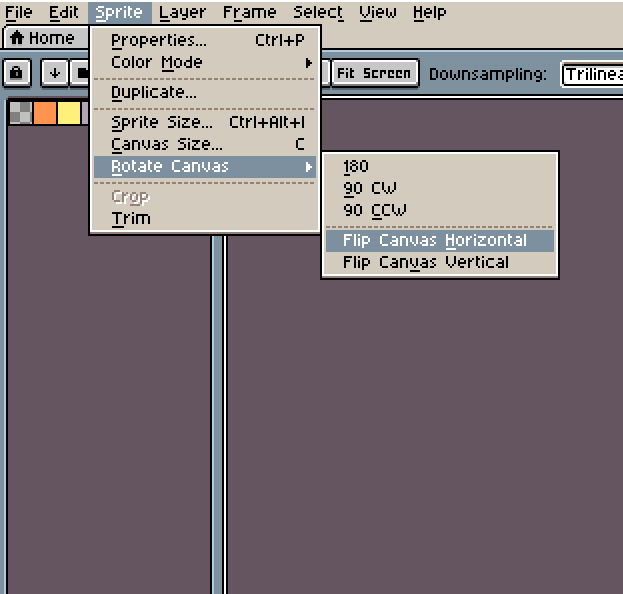
Task: Click the down arrow toolbar button
Action: click(55, 73)
